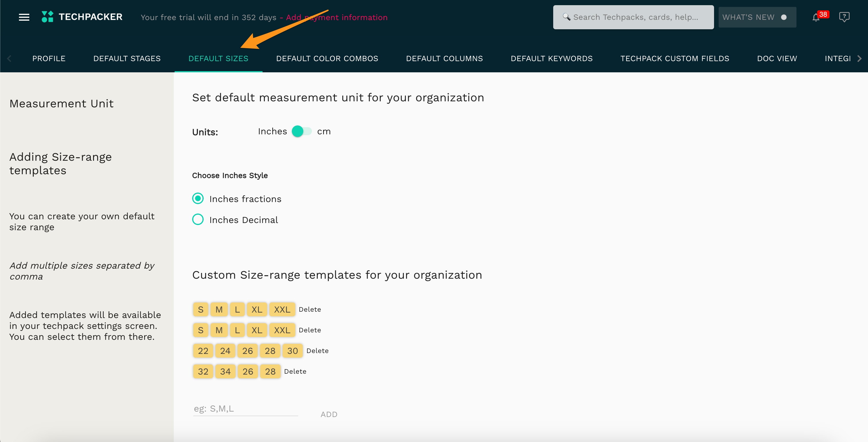
Task: Toggle units between Inches and cm
Action: click(302, 131)
